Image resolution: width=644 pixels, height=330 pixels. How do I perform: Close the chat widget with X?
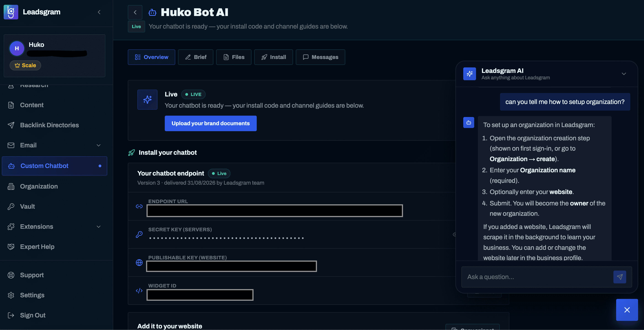627,310
